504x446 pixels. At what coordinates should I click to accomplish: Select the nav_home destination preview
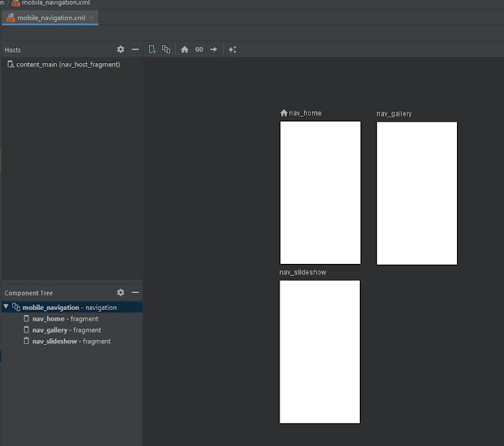320,193
